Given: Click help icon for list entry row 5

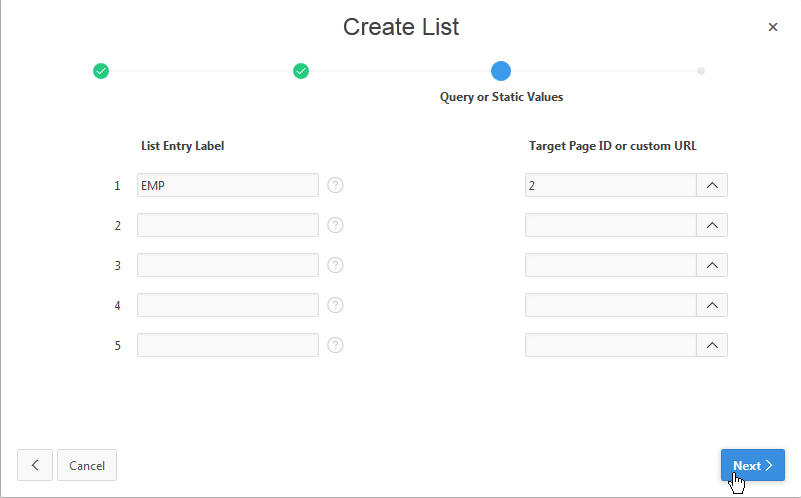Looking at the screenshot, I should 336,345.
